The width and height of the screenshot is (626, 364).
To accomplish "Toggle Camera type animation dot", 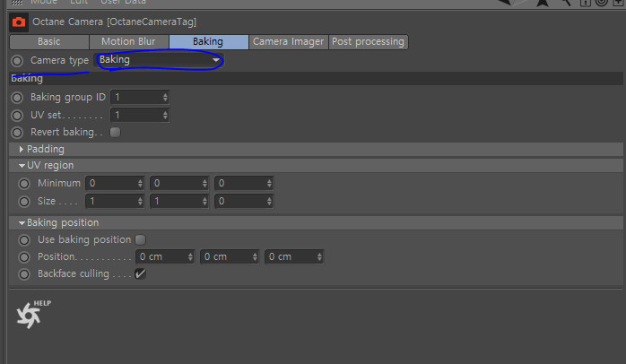I will (x=17, y=61).
